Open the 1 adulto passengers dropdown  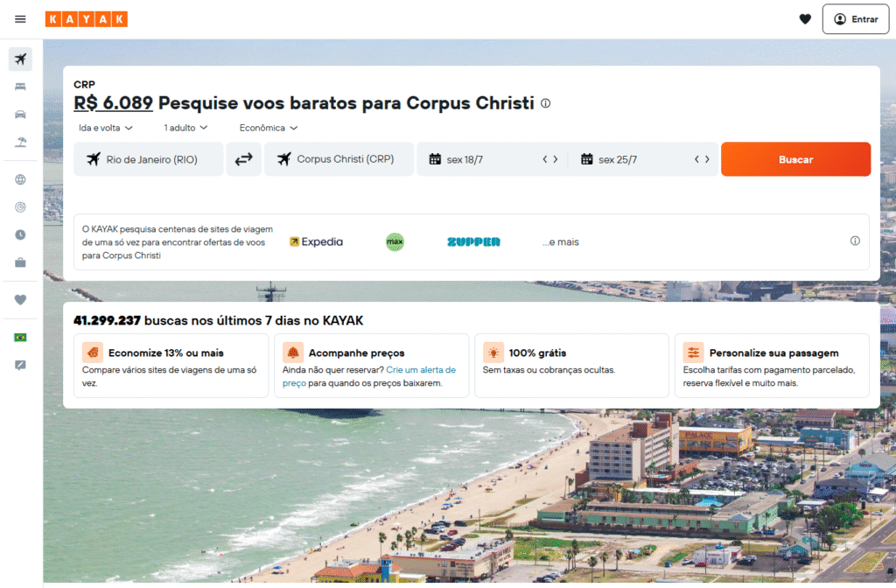(x=185, y=128)
